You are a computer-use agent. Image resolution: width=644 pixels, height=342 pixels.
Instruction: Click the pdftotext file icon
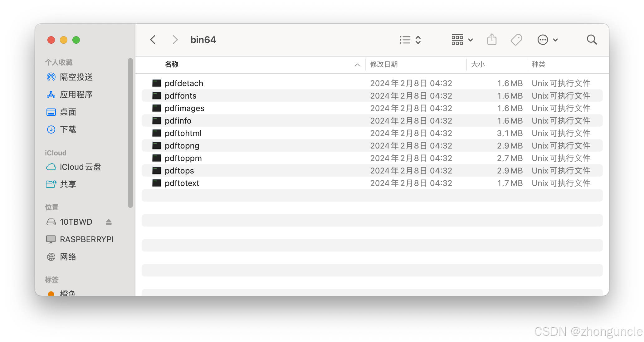click(157, 183)
